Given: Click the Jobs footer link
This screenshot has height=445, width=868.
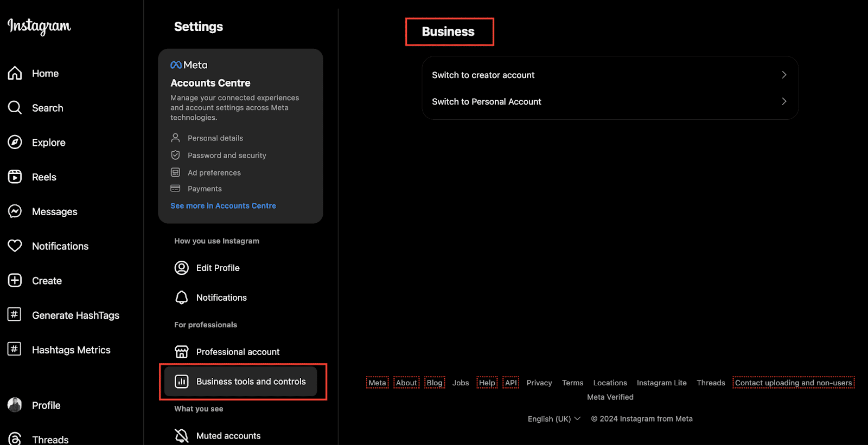Looking at the screenshot, I should tap(461, 383).
